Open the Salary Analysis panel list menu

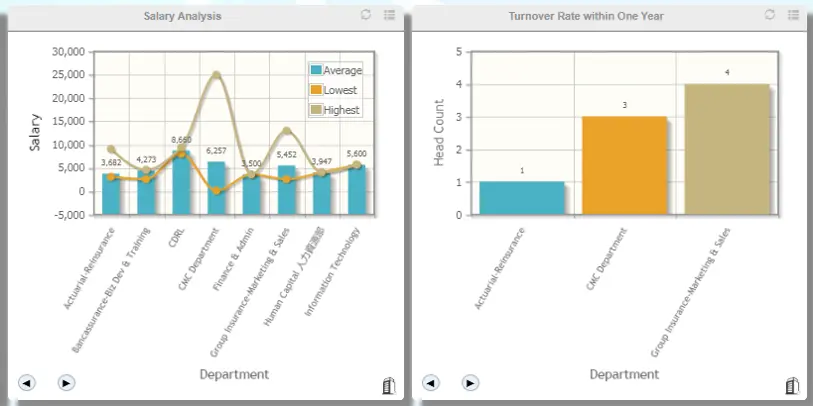pyautogui.click(x=389, y=15)
